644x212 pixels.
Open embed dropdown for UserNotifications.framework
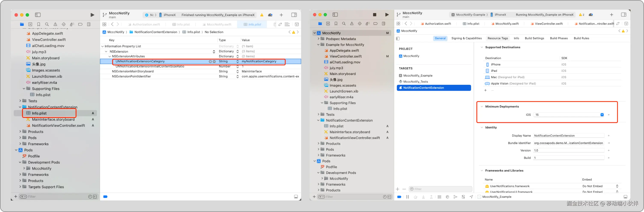coord(617,186)
